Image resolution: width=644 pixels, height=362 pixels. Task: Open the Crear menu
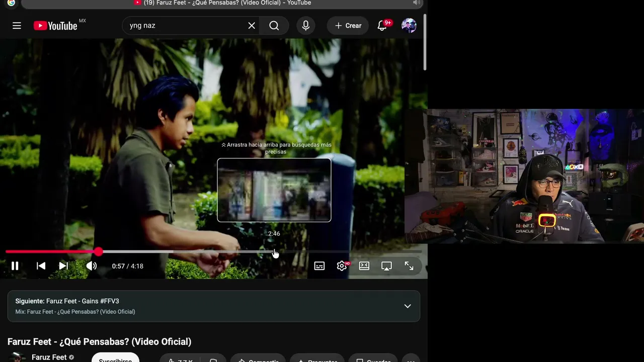(348, 26)
